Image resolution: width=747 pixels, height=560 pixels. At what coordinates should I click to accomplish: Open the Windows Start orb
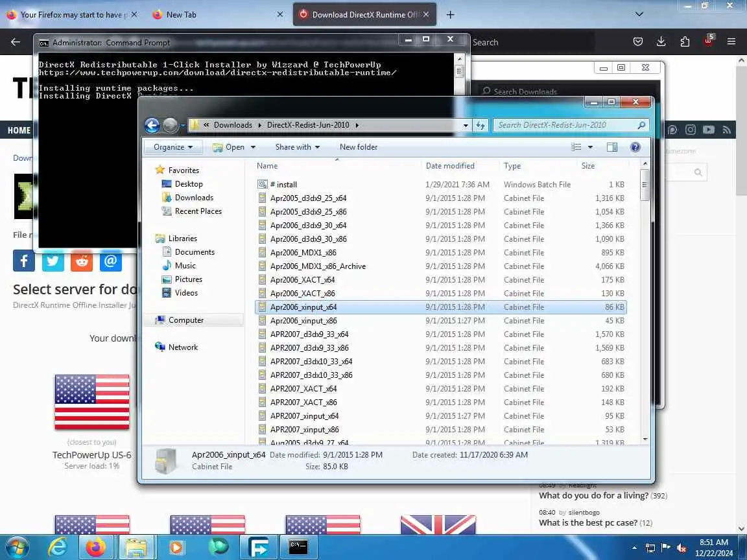[x=17, y=547]
